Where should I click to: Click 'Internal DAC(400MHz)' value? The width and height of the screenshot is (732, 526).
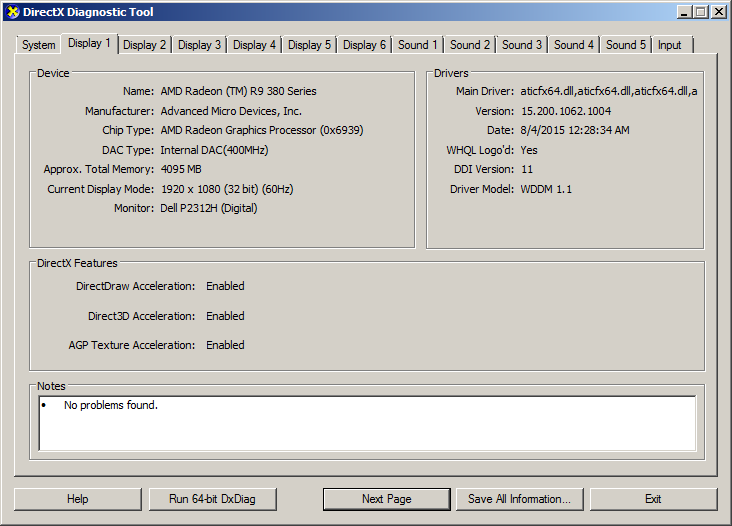coord(214,150)
